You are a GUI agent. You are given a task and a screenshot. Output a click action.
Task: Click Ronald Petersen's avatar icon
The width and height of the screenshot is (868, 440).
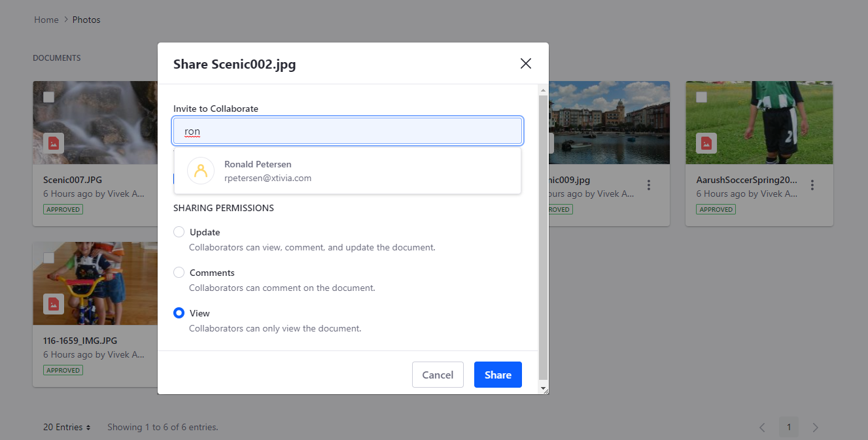(201, 170)
